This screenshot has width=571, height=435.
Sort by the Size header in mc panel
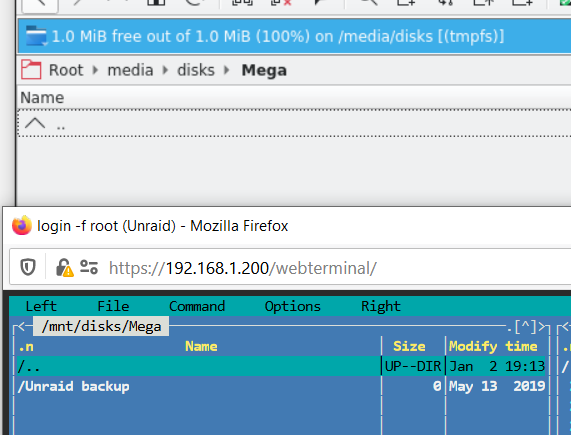pos(409,346)
